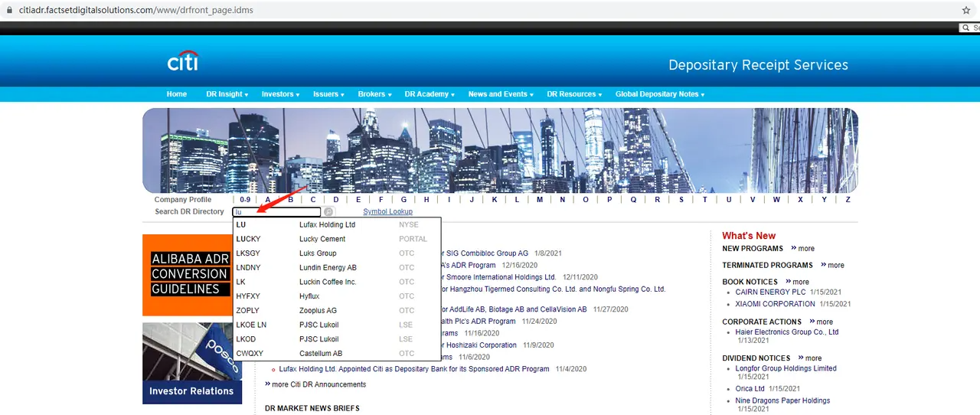The image size is (980, 415).
Task: Click the browser search magnifier icon
Action: click(966, 28)
